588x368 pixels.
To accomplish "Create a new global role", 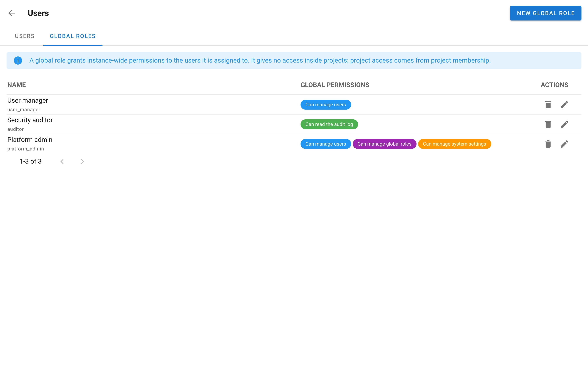I will click(546, 13).
